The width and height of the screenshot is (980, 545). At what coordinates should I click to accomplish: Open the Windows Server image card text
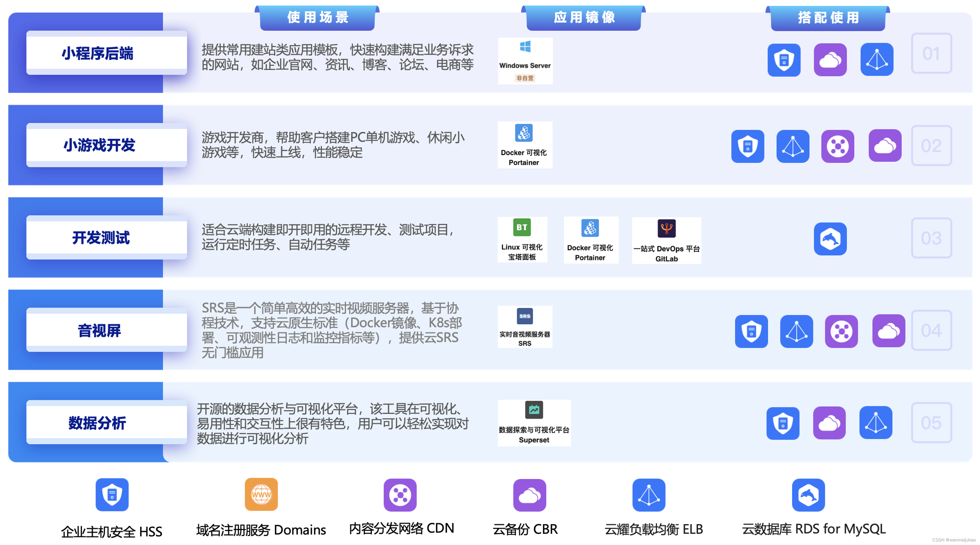pyautogui.click(x=525, y=65)
